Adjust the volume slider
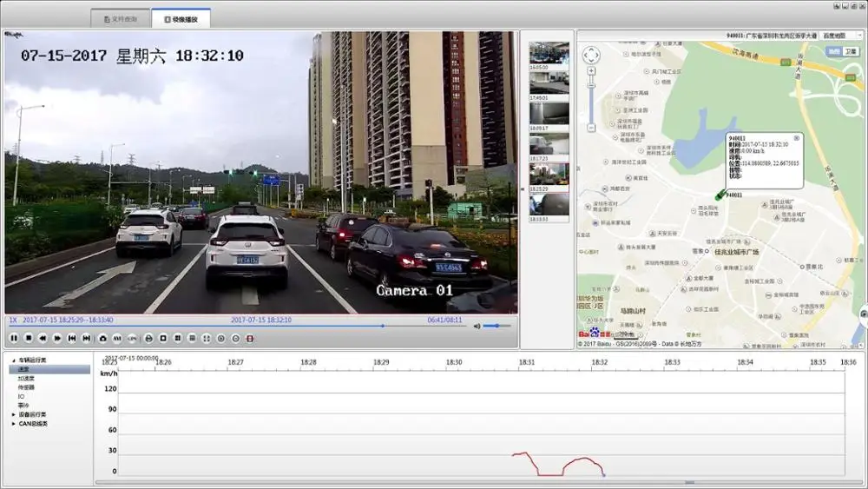The width and height of the screenshot is (868, 489). pyautogui.click(x=497, y=327)
